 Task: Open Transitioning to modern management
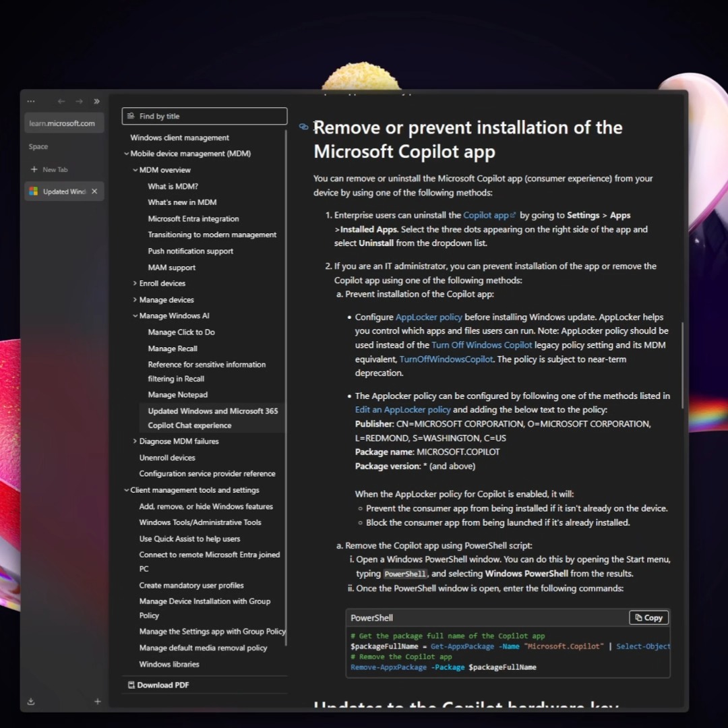(212, 235)
